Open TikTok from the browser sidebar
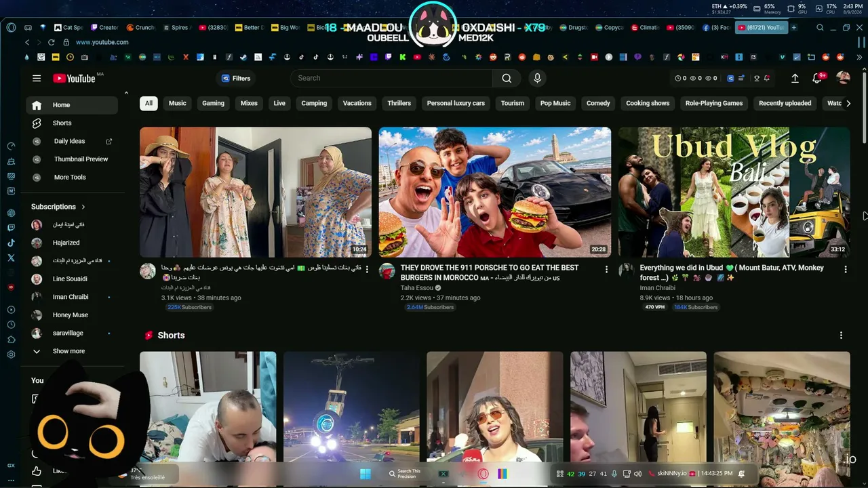868x488 pixels. [x=11, y=243]
